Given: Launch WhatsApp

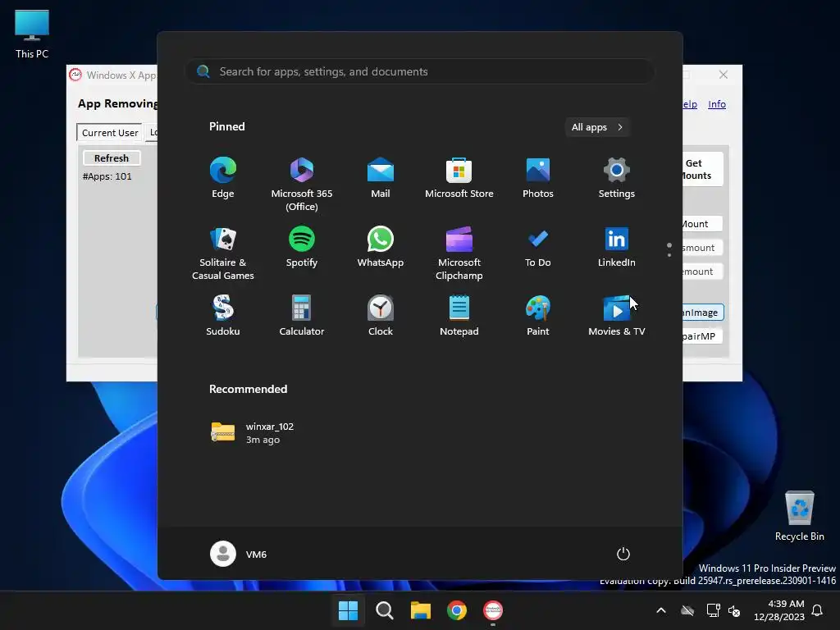Looking at the screenshot, I should point(381,247).
